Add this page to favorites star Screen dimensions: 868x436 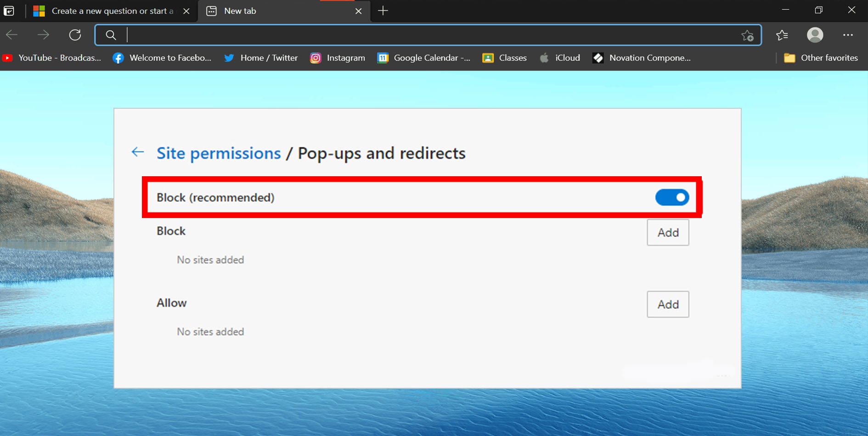747,35
